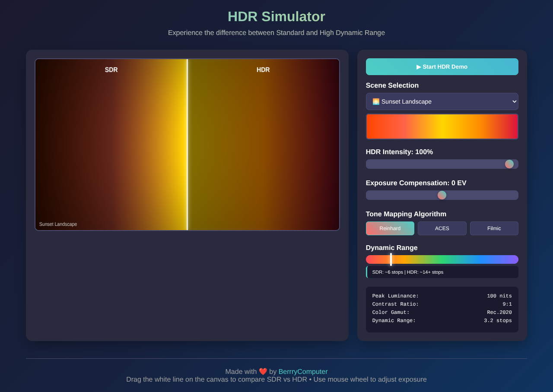Click the red heart icon in the footer

pos(263,371)
